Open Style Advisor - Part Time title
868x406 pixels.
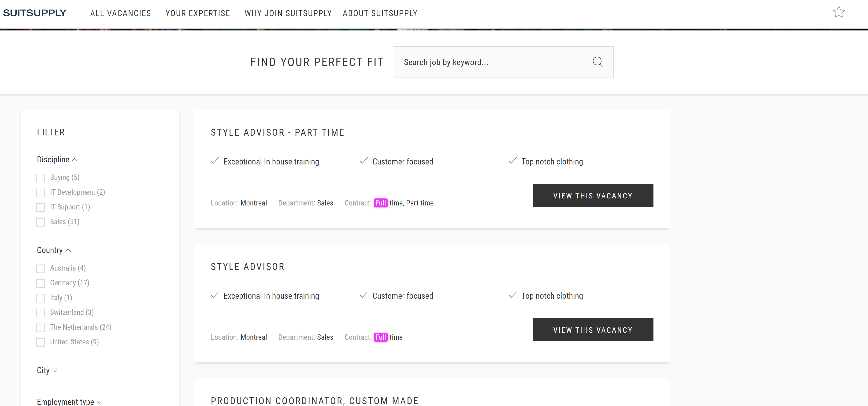pyautogui.click(x=278, y=132)
